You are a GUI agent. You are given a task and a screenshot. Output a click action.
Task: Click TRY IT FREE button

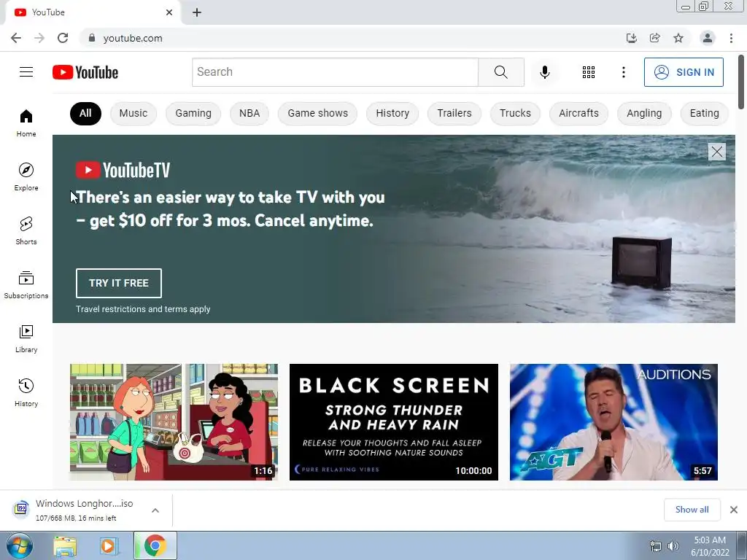click(x=119, y=284)
